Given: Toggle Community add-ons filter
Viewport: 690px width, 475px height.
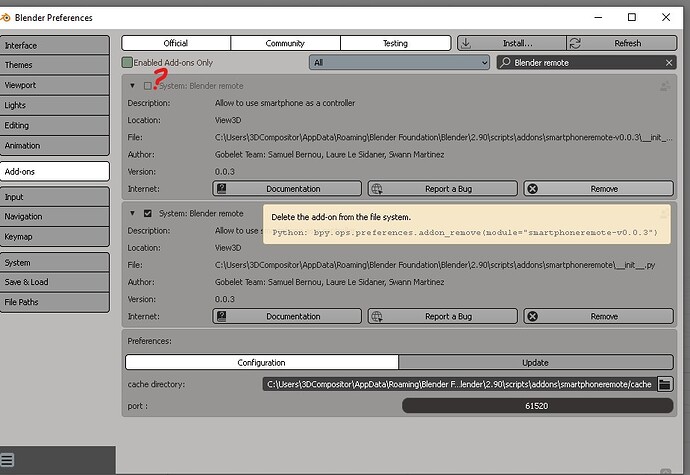Looking at the screenshot, I should 285,43.
